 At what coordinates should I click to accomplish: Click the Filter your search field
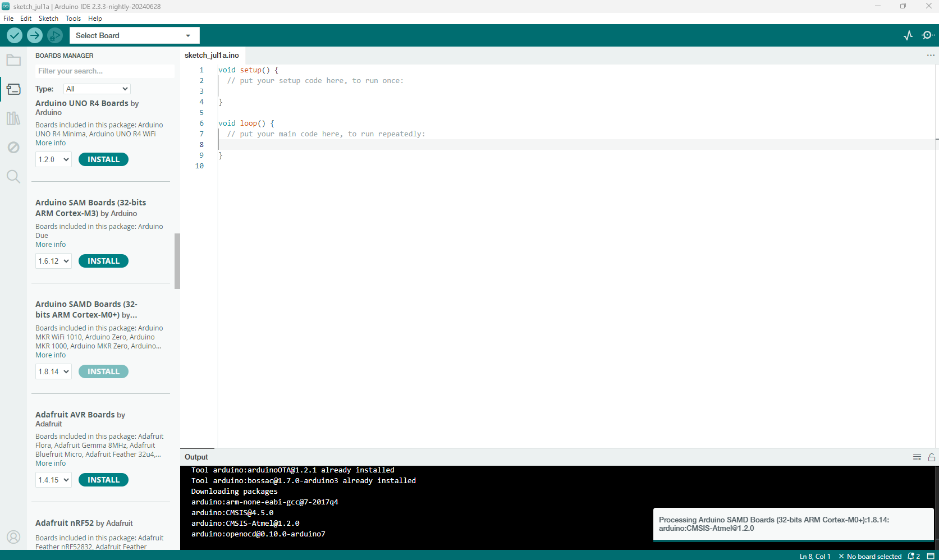pyautogui.click(x=105, y=71)
